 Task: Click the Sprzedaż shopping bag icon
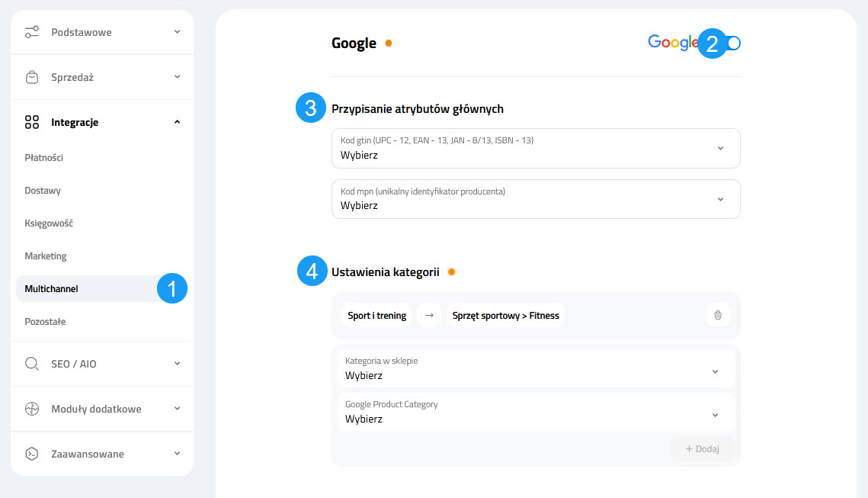point(31,76)
